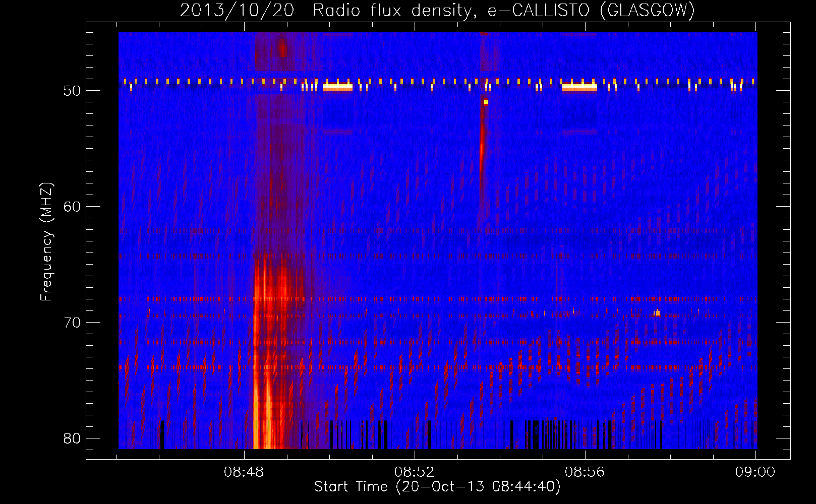Select the 'Frequency (MHZ)' axis label
Viewport: 816px width, 504px height.
46,242
